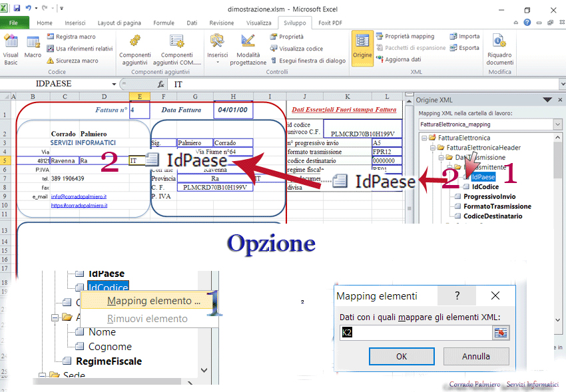Select IdCodice in XML source tree
566x392 pixels.
(485, 187)
